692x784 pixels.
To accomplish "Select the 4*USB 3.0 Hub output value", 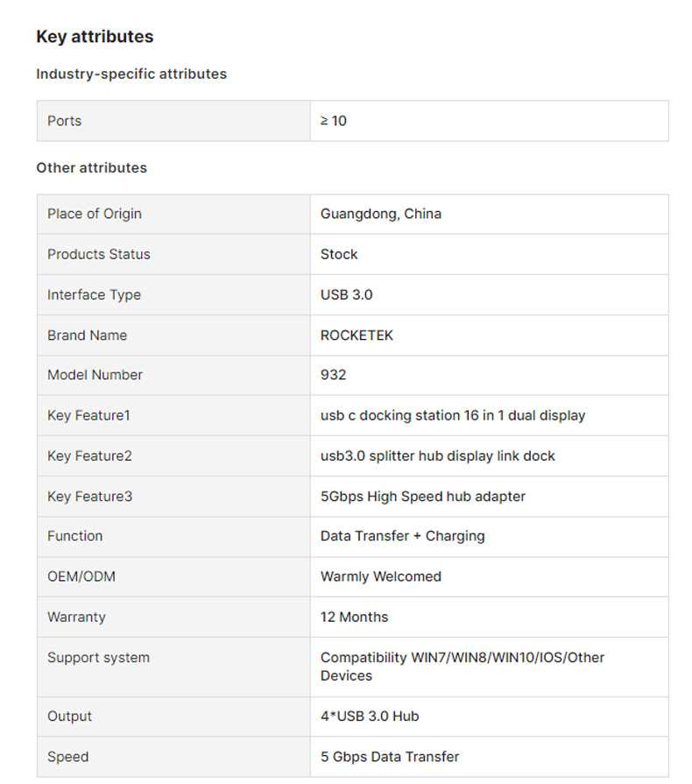I will [x=370, y=717].
